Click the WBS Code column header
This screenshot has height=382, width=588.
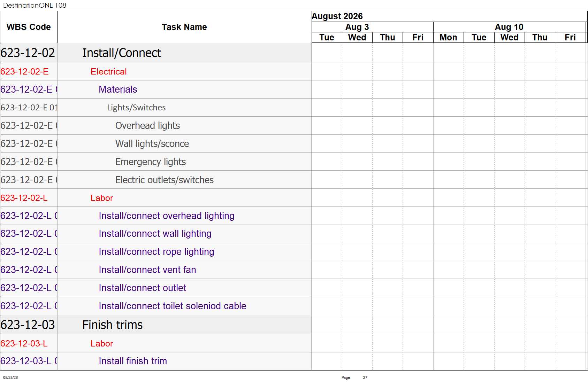point(29,27)
